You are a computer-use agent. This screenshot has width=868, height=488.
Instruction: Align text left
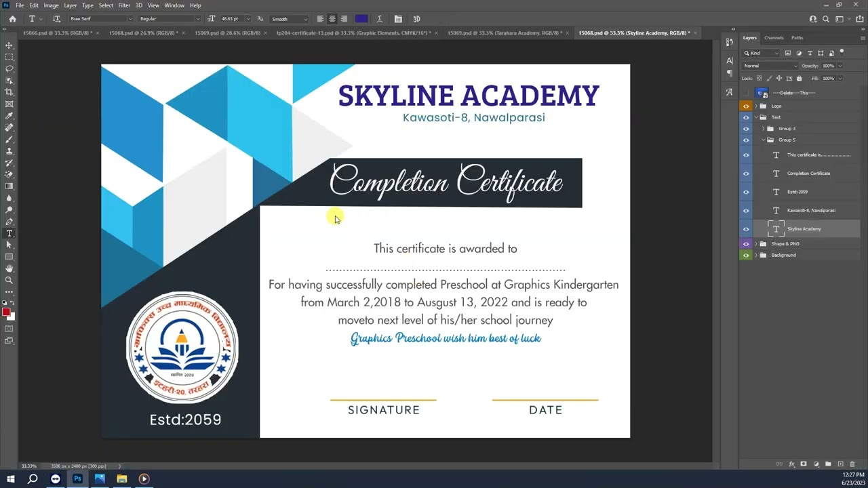(320, 19)
